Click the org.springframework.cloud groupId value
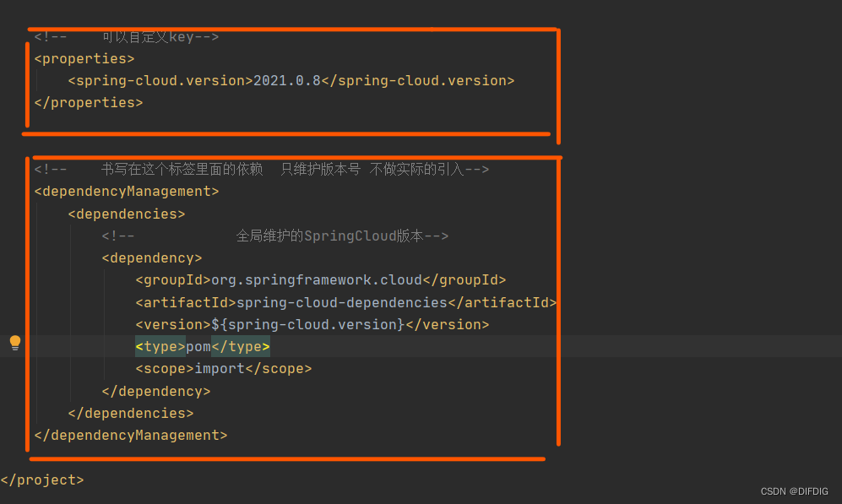842x504 pixels. coord(317,280)
